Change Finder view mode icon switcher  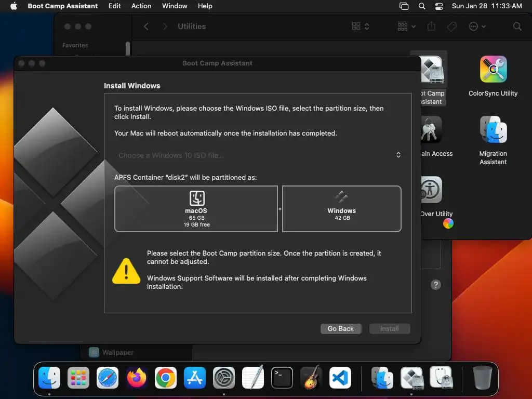click(361, 26)
